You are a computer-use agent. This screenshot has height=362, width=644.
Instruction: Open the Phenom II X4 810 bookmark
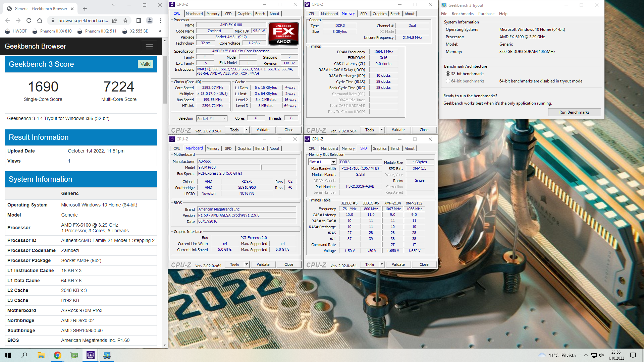point(52,31)
